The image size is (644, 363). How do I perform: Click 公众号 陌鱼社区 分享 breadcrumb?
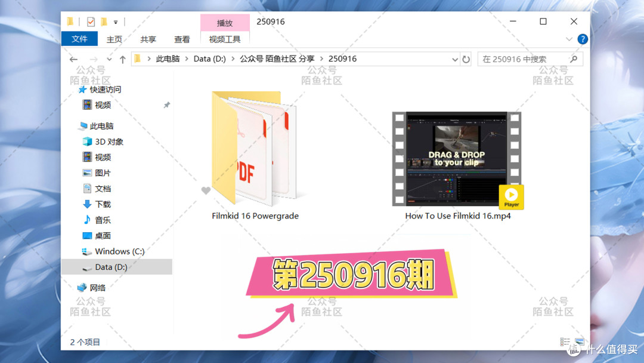(x=277, y=59)
